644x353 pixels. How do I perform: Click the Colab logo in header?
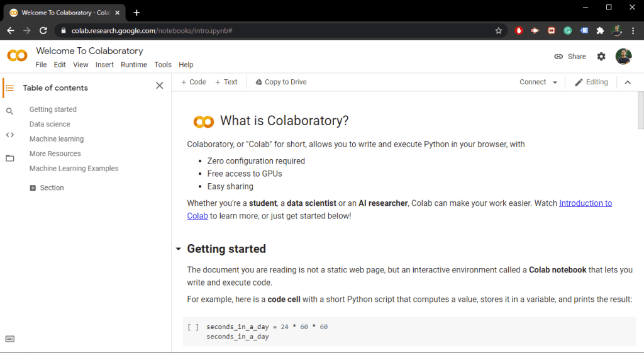pos(17,55)
